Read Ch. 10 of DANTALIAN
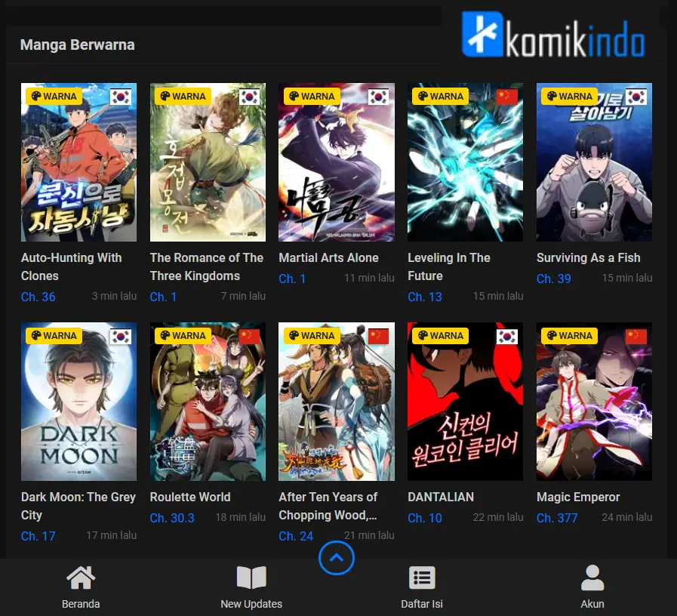677x616 pixels. pyautogui.click(x=425, y=518)
